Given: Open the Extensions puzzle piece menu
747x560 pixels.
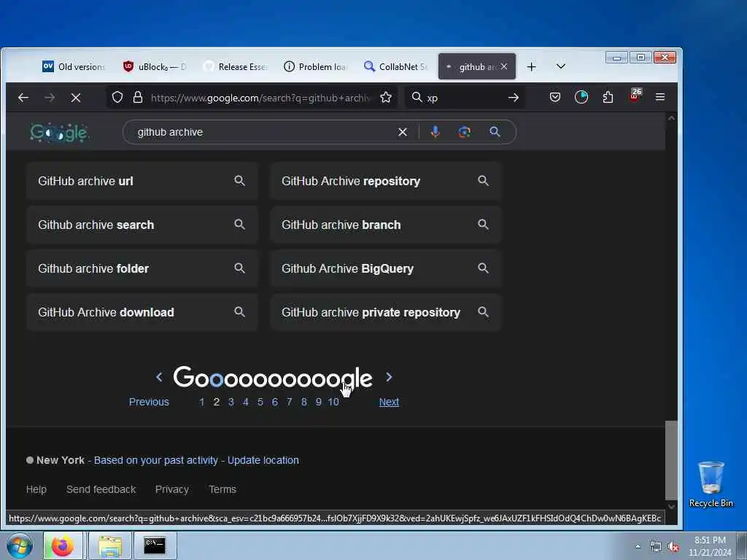Looking at the screenshot, I should coord(608,97).
